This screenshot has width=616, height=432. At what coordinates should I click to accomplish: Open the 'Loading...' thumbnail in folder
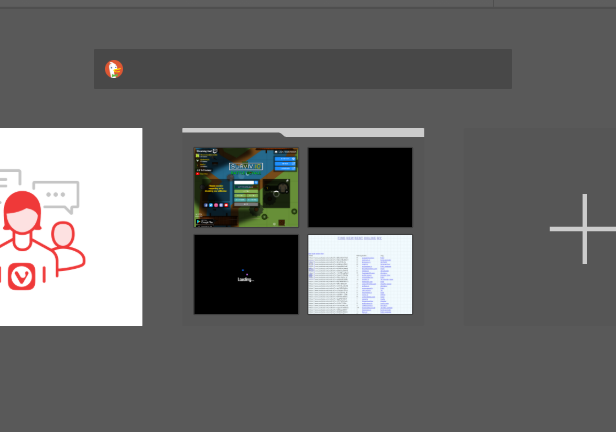pyautogui.click(x=246, y=275)
